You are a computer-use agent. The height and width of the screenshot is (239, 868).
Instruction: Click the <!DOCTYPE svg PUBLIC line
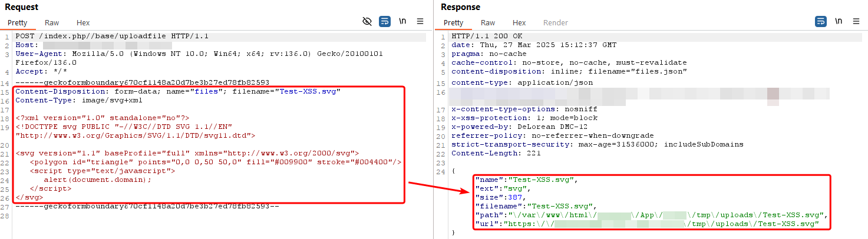[124, 127]
